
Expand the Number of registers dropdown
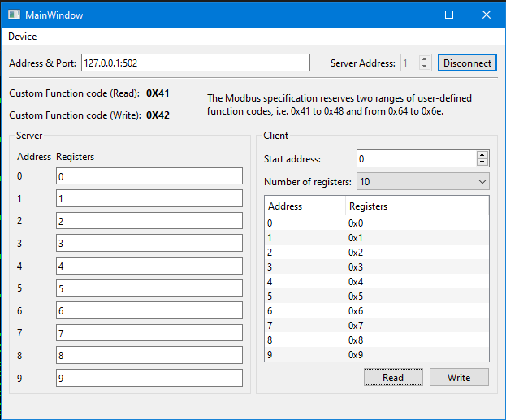422,182
